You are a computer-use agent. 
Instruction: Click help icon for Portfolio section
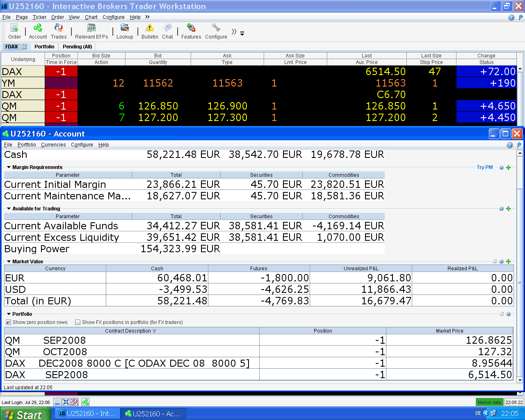coord(508,314)
